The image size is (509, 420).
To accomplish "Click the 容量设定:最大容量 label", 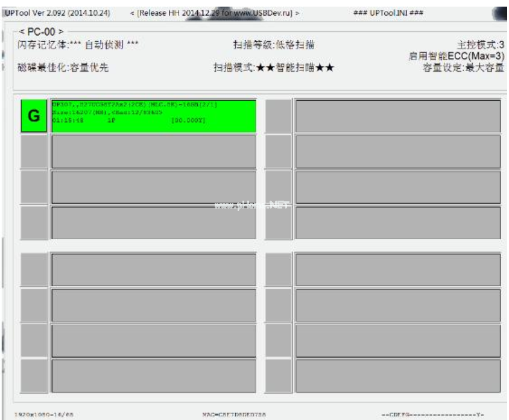I will click(x=463, y=67).
